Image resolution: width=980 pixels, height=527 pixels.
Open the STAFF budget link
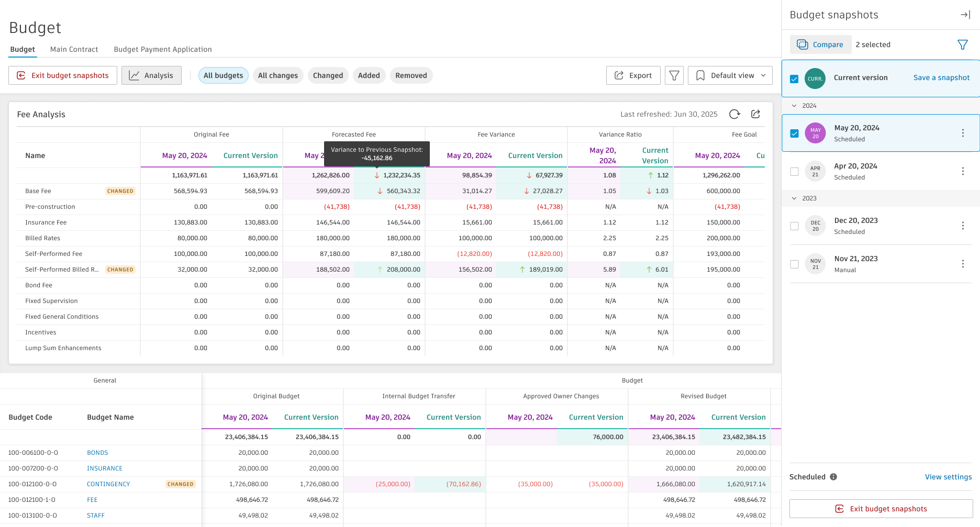click(96, 515)
